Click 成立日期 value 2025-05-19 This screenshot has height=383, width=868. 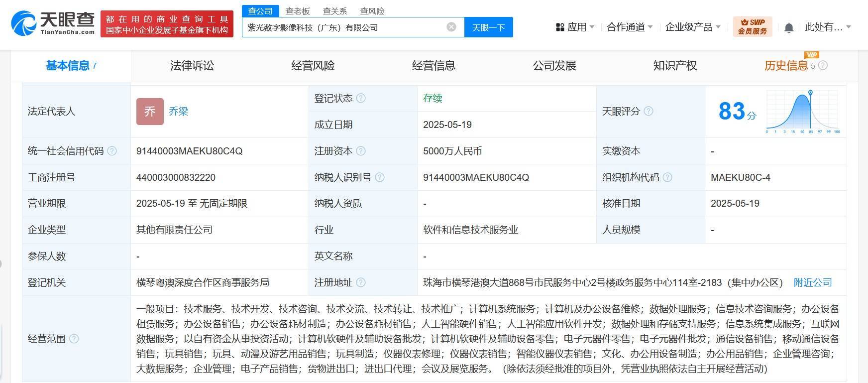click(x=447, y=125)
